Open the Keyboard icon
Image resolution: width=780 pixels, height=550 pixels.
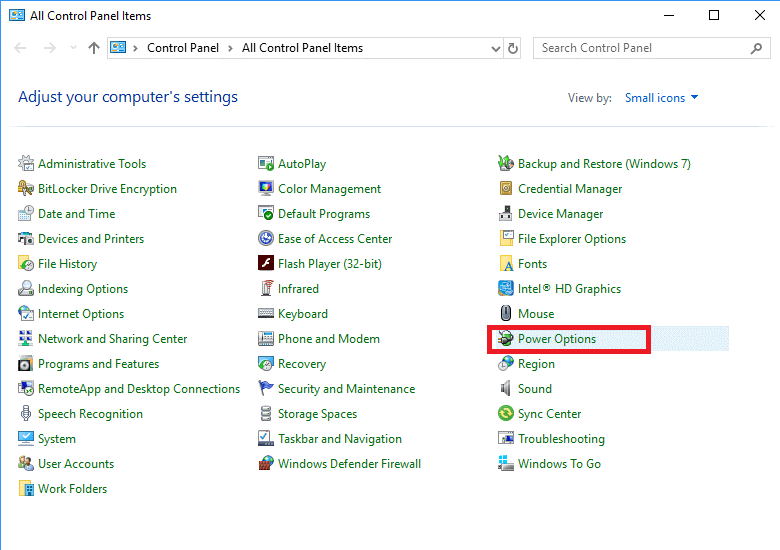(x=266, y=314)
